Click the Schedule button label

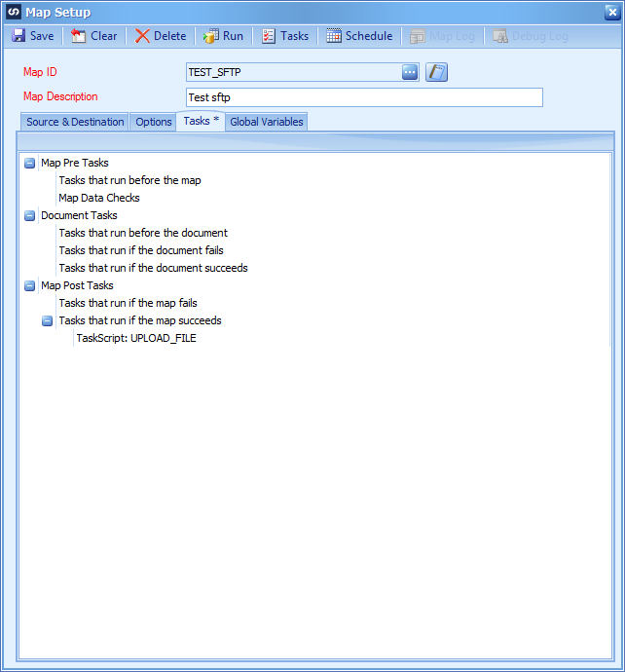click(x=369, y=36)
